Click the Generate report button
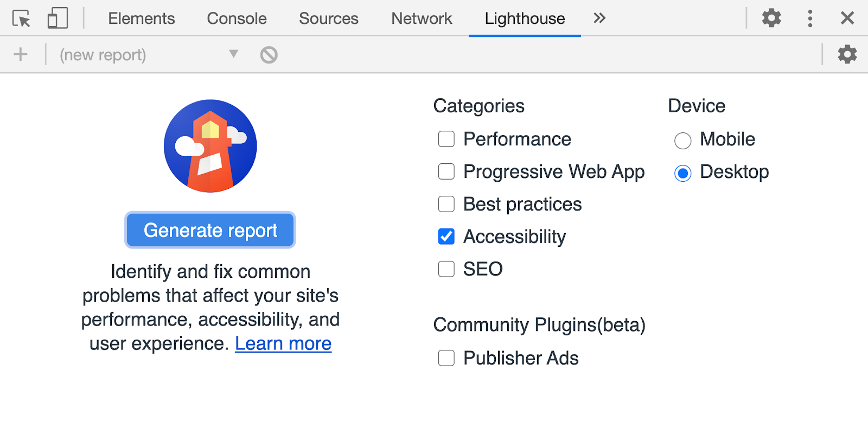 (x=210, y=230)
